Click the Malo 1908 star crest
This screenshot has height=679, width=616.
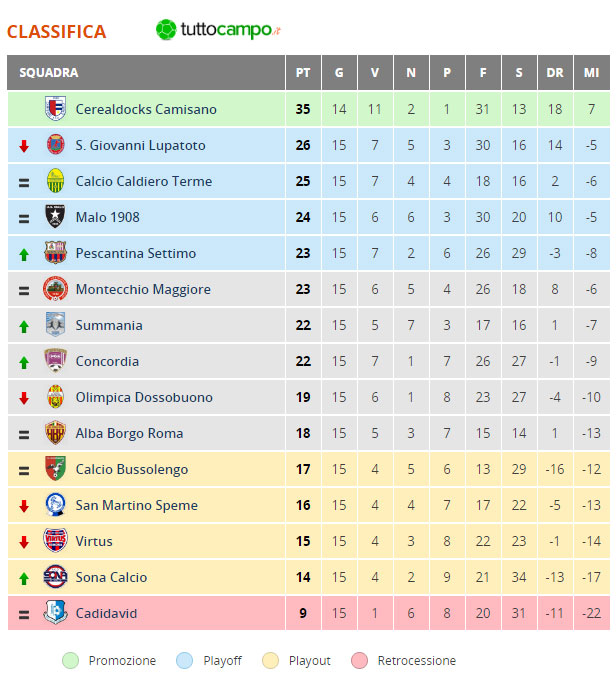[x=55, y=217]
